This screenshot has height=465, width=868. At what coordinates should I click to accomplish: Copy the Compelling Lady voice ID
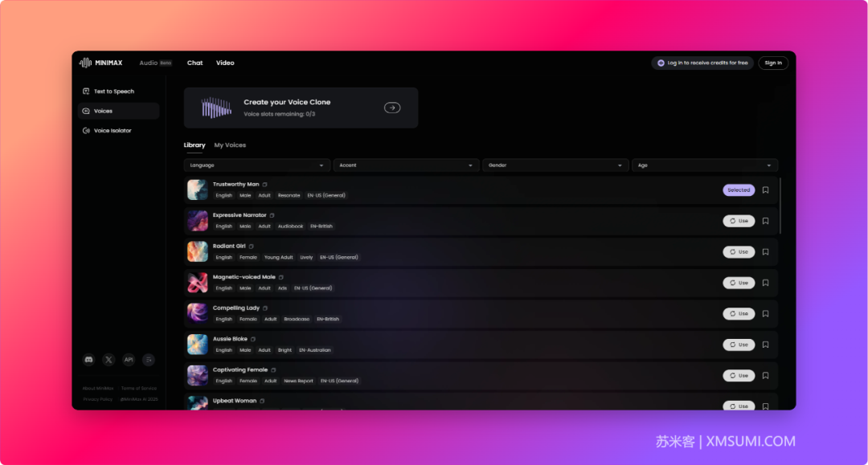pyautogui.click(x=265, y=308)
